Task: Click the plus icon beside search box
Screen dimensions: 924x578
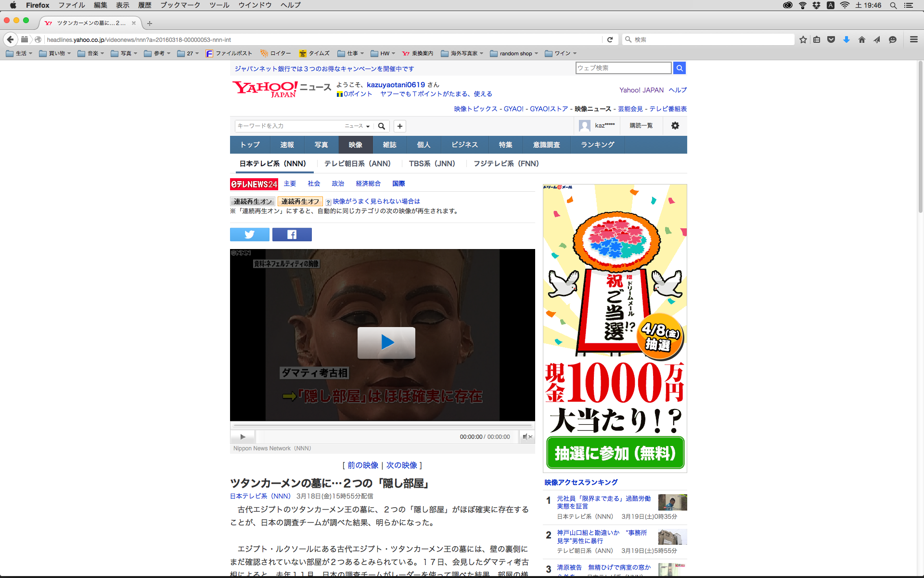Action: tap(399, 126)
